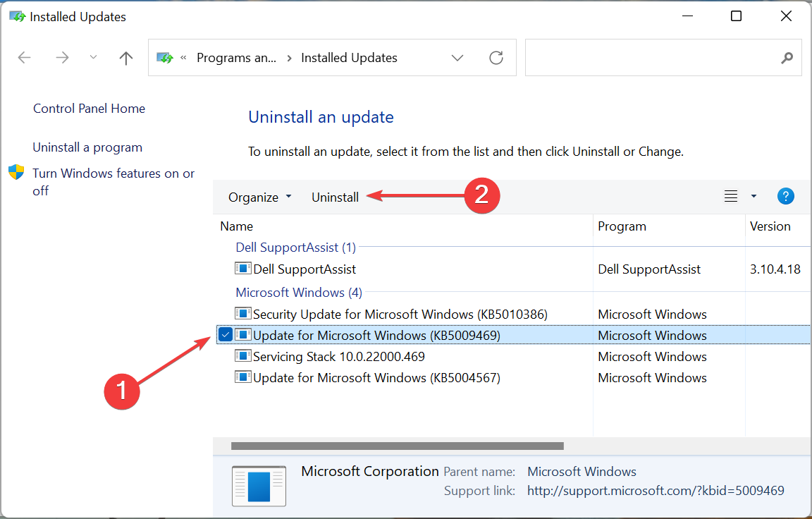Click the shield icon beside Windows features
Screen dimensions: 812x519
(x=17, y=172)
